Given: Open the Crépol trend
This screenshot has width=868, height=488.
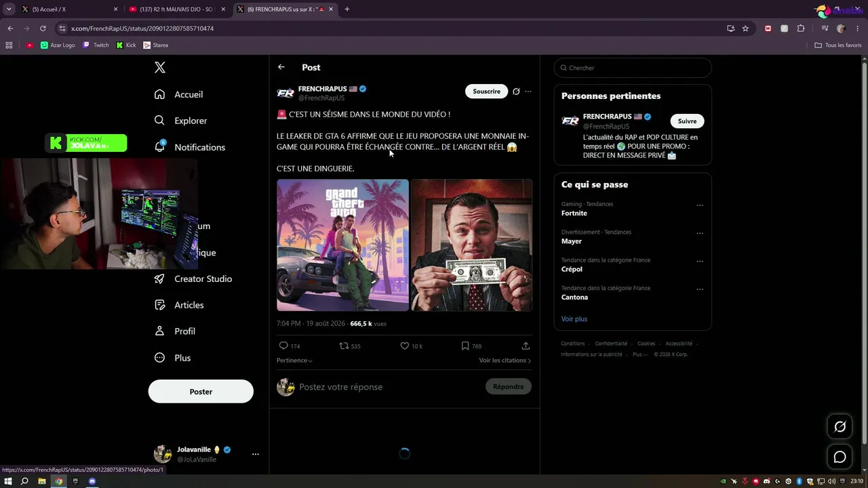Looking at the screenshot, I should click(x=572, y=269).
